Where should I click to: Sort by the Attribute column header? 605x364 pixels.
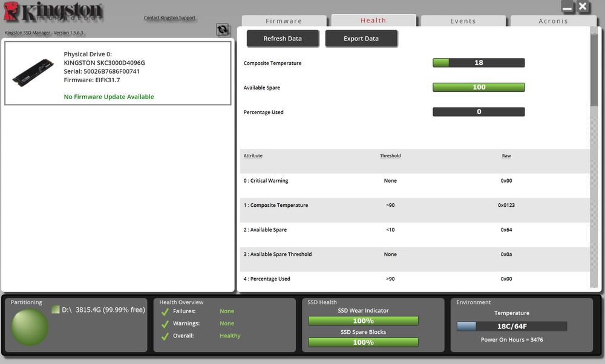(x=253, y=156)
